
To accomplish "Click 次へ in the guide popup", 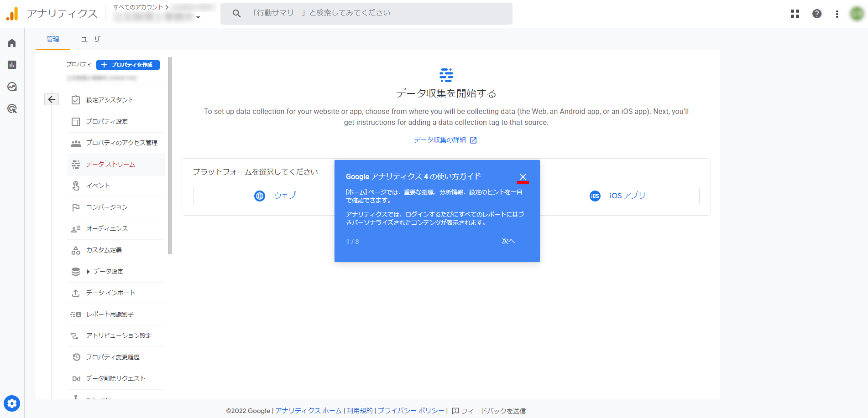I will click(x=508, y=241).
